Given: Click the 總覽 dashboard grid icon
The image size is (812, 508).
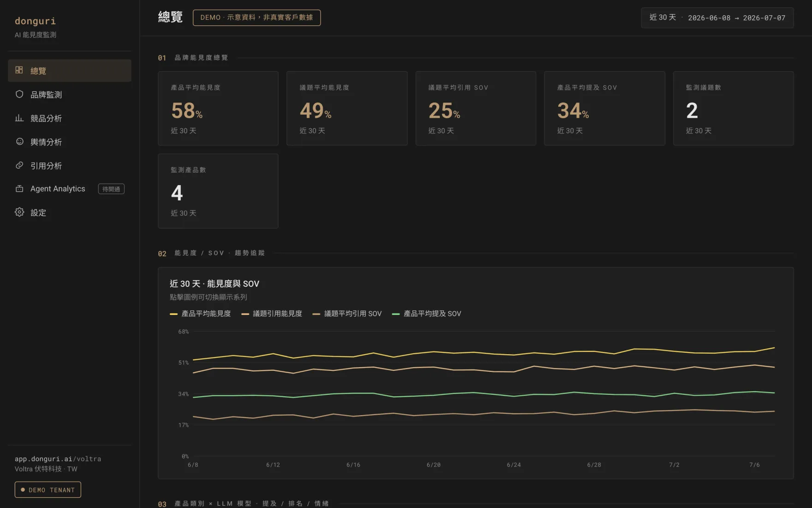Looking at the screenshot, I should tap(19, 70).
